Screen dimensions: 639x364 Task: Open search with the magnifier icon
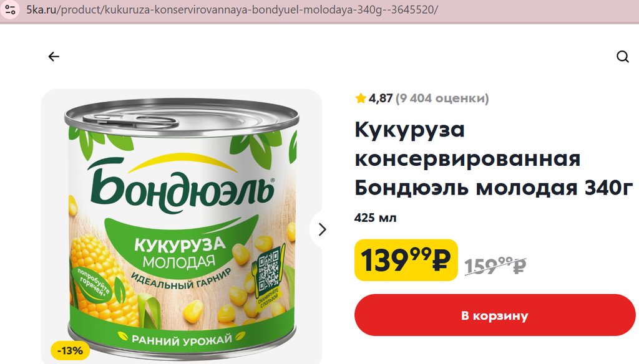point(622,57)
